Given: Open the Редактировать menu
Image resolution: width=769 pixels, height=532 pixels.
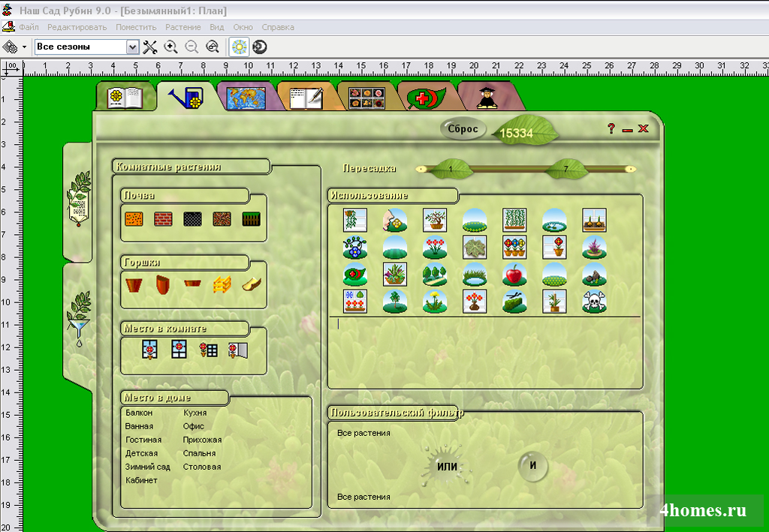Looking at the screenshot, I should [77, 27].
